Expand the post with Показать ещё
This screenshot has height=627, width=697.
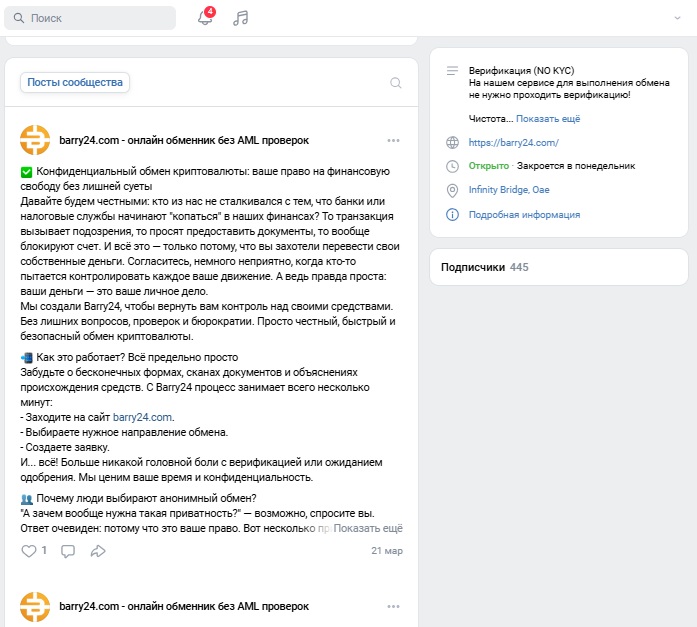368,528
